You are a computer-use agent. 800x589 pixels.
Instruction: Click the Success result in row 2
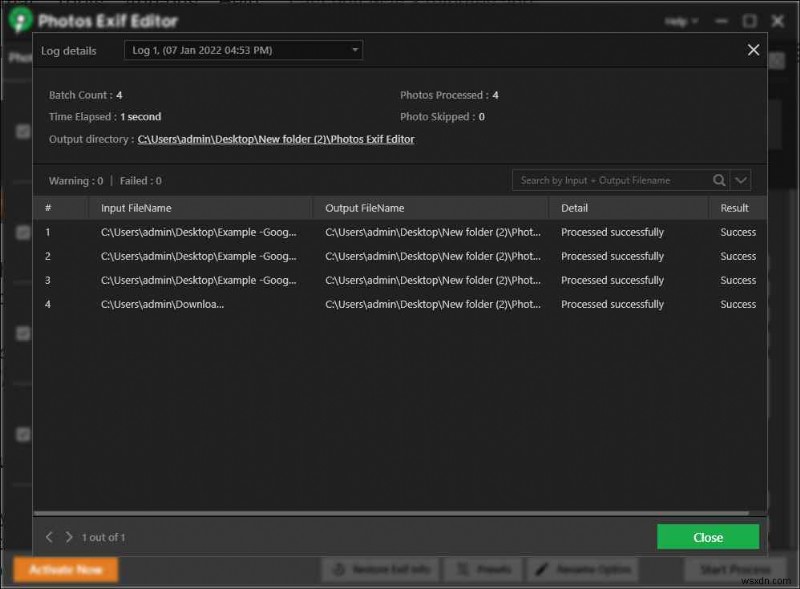738,256
